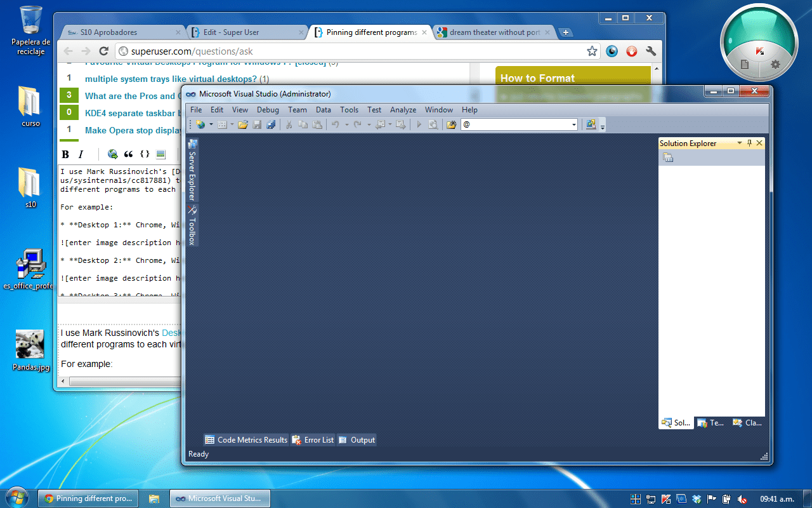
Task: Unpin Solution Explorer using the pin icon
Action: (749, 143)
